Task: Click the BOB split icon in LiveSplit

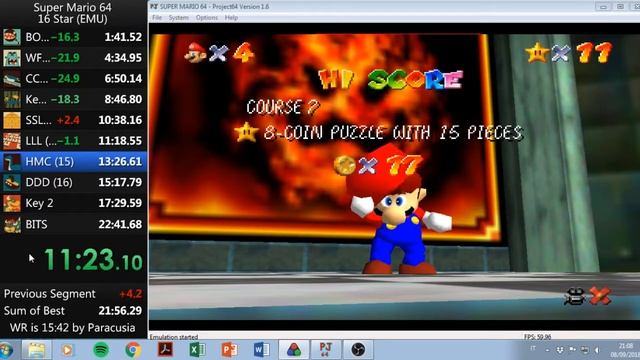Action: tap(12, 37)
